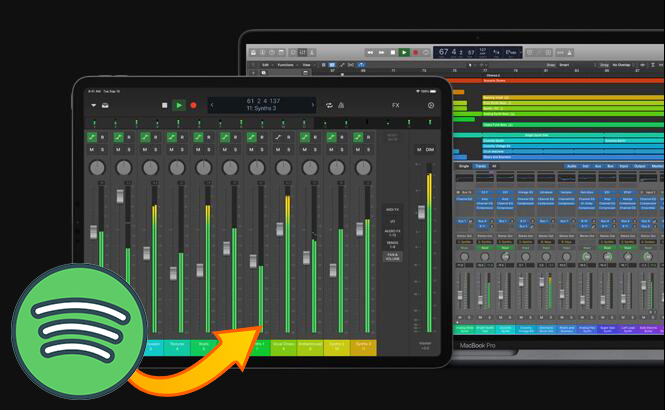Grab volume fader of fourth iPad channel strip
The height and width of the screenshot is (410, 665).
pos(173,273)
